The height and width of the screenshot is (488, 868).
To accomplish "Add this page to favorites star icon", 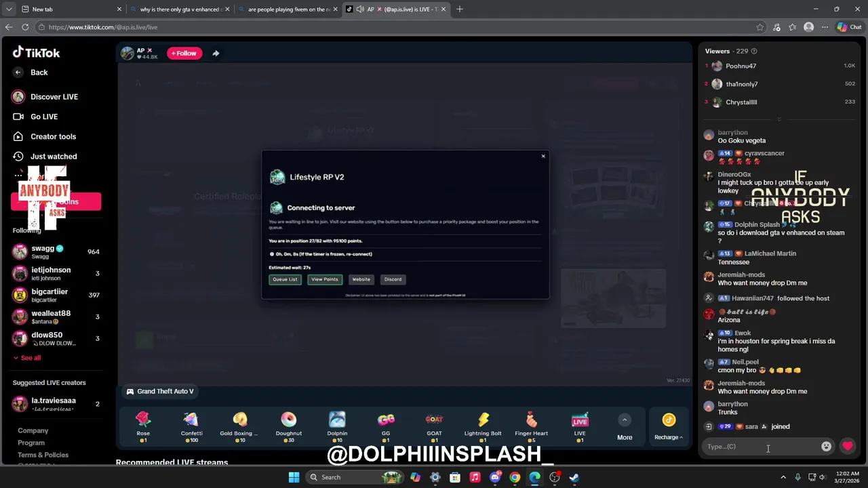I will tap(760, 27).
